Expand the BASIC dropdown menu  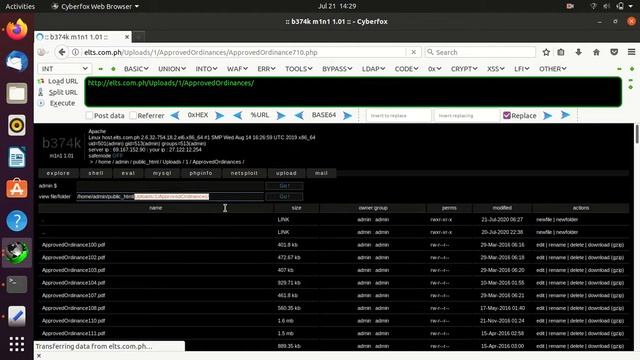[x=136, y=69]
